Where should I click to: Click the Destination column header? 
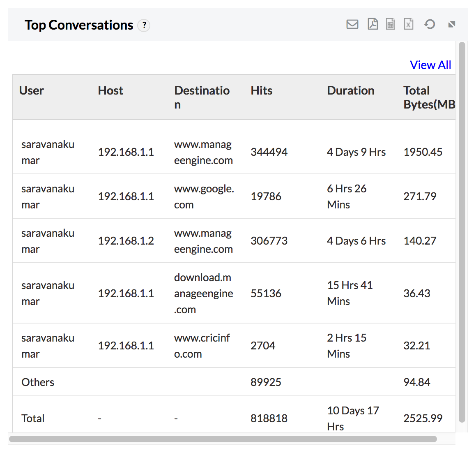tap(202, 97)
